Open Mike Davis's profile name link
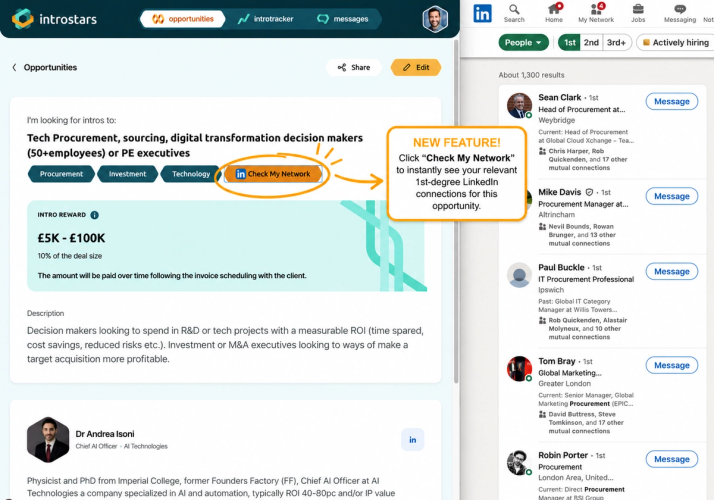714x500 pixels. [x=560, y=192]
